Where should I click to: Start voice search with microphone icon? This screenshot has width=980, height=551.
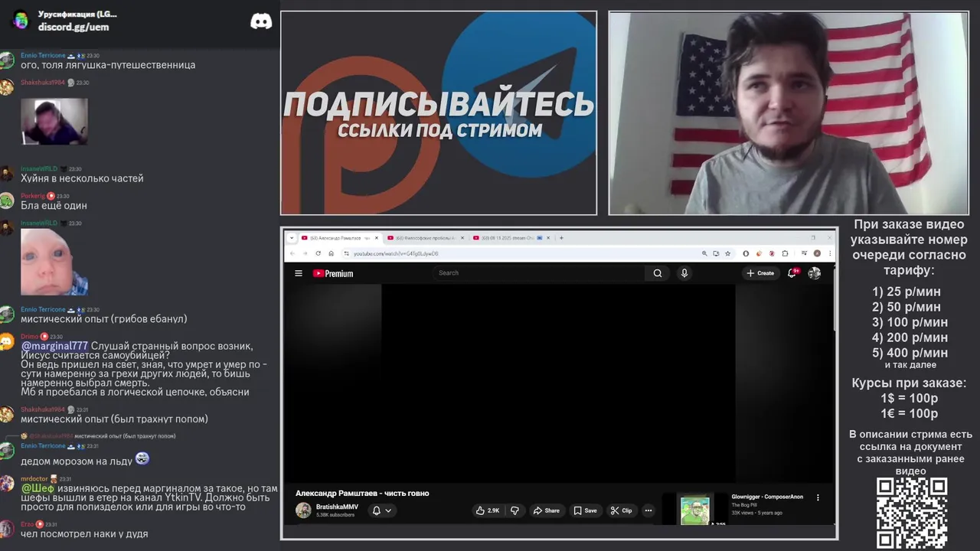click(684, 273)
